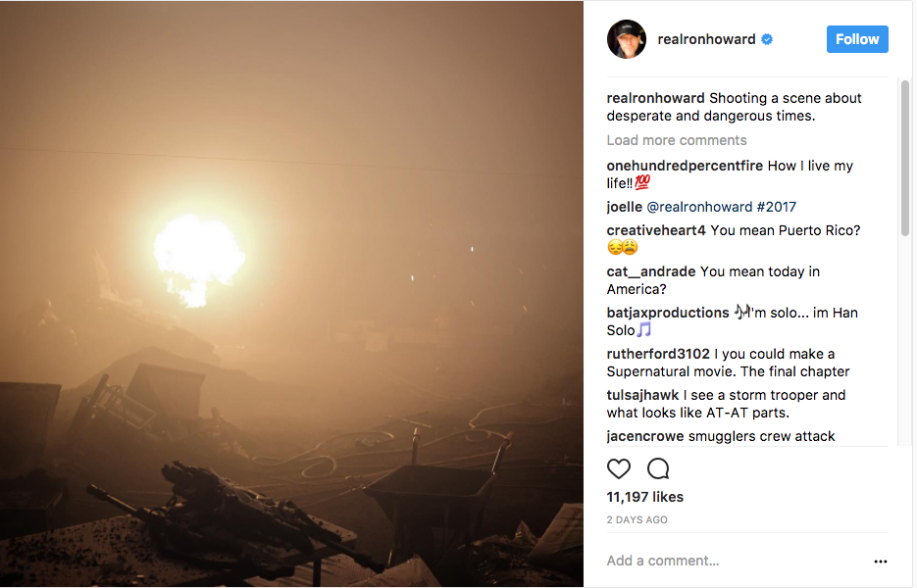View the batjaxproductions profile
This screenshot has height=588, width=917.
[x=668, y=313]
